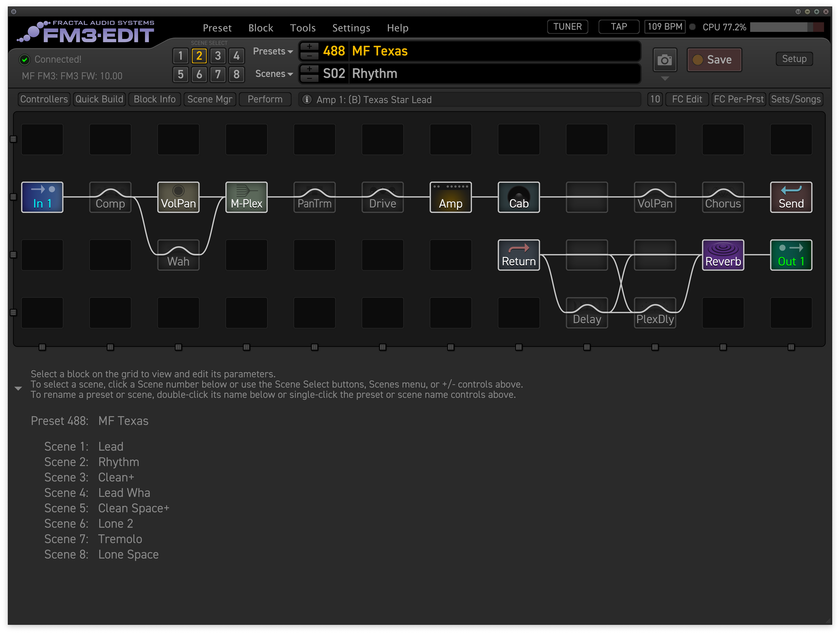Click the block info icon beside Amp 1

click(x=307, y=100)
